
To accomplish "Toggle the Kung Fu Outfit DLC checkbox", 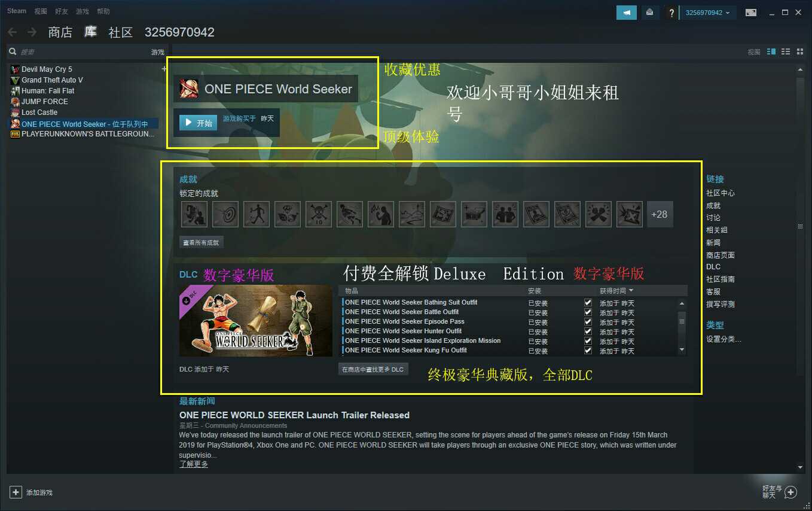I will point(588,351).
